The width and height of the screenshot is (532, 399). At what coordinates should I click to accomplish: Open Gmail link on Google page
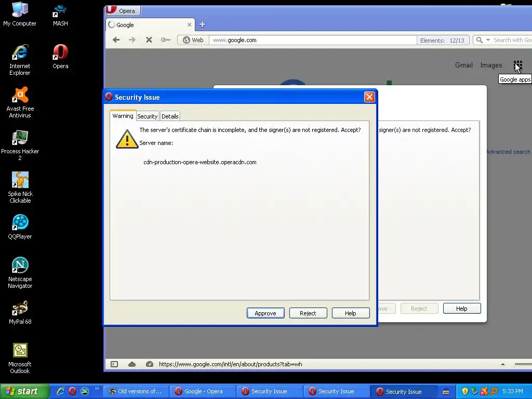pyautogui.click(x=463, y=65)
